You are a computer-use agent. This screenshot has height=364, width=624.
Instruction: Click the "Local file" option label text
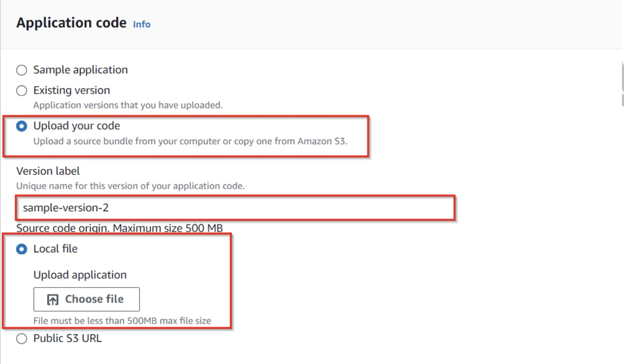[55, 249]
